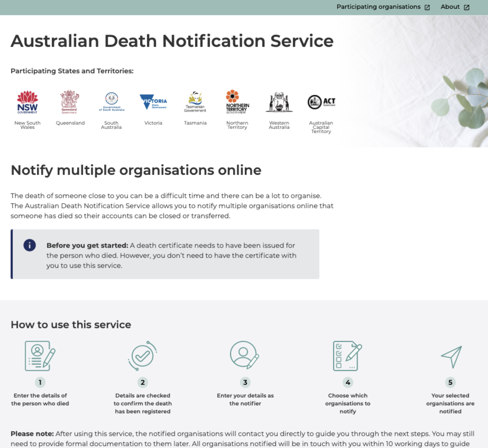The image size is (488, 448).
Task: Click the blue info icon in the notice box
Action: (30, 245)
